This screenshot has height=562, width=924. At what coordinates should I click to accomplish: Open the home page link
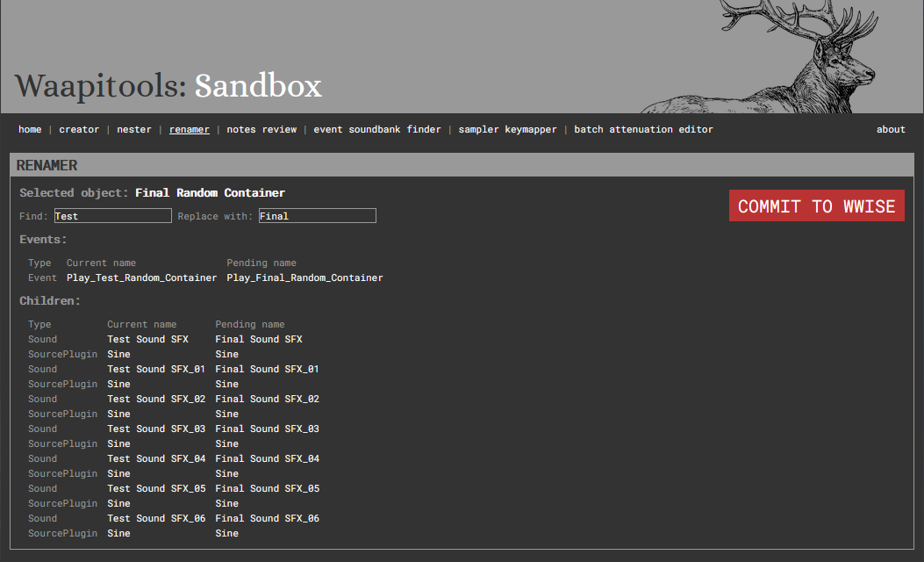[x=30, y=129]
